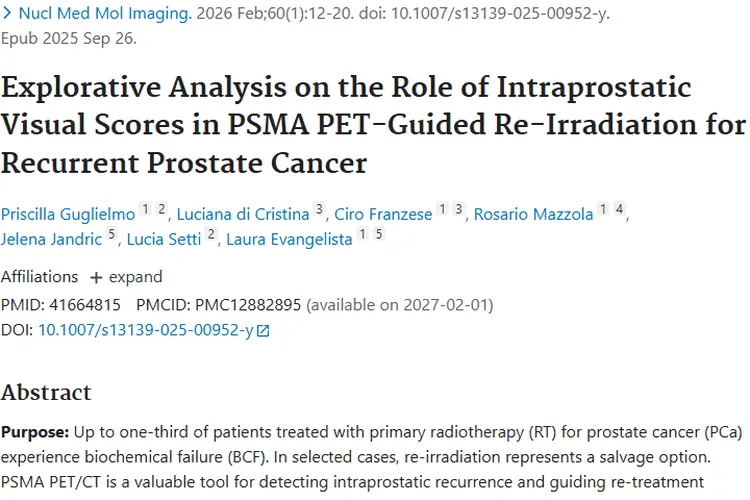This screenshot has height=500, width=750.
Task: Click the external link icon beside DOI
Action: pyautogui.click(x=263, y=331)
